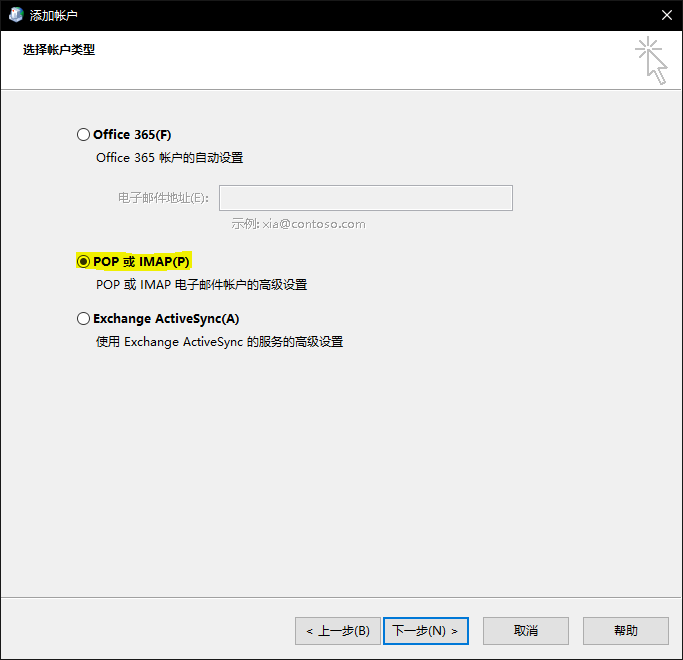Focus the 电子邮件地址(E) input field

pos(366,198)
